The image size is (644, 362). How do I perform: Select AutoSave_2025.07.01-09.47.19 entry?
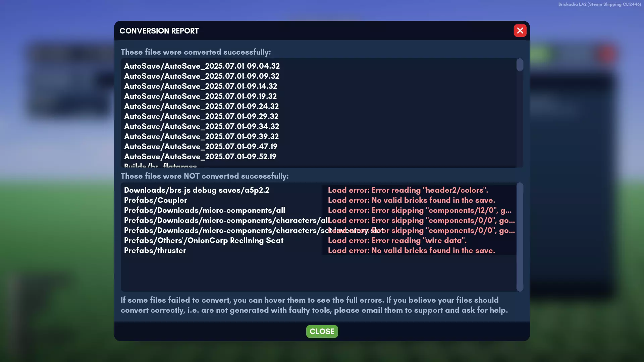[201, 146]
